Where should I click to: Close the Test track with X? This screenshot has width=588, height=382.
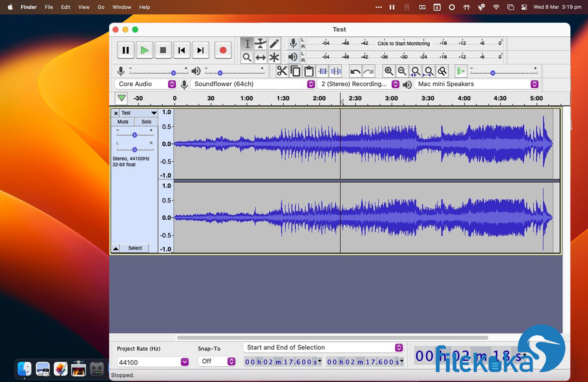coord(116,113)
